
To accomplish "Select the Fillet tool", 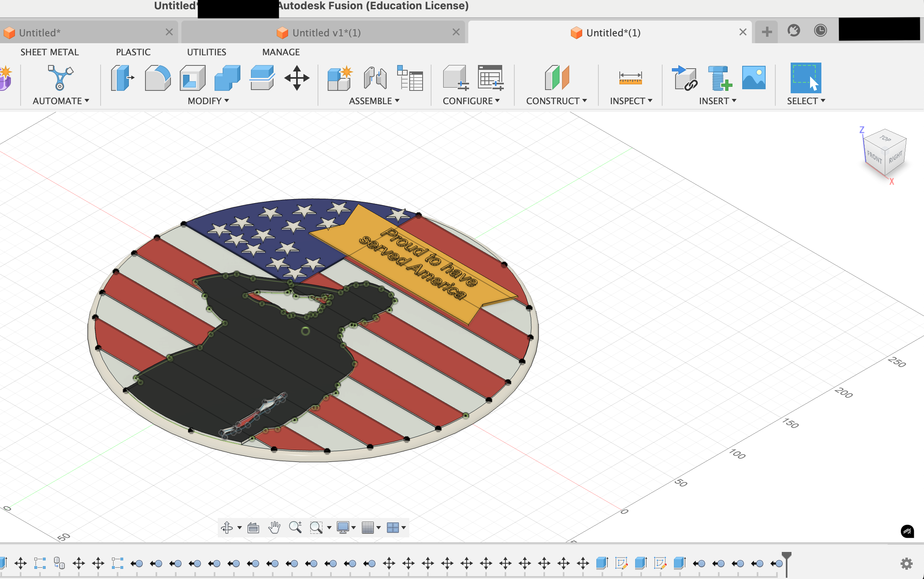I will (158, 78).
